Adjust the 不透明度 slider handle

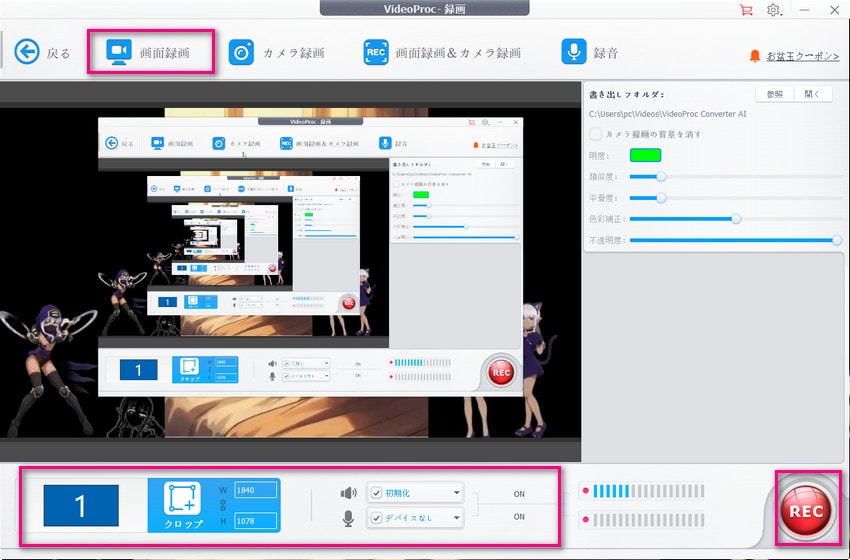tap(837, 240)
